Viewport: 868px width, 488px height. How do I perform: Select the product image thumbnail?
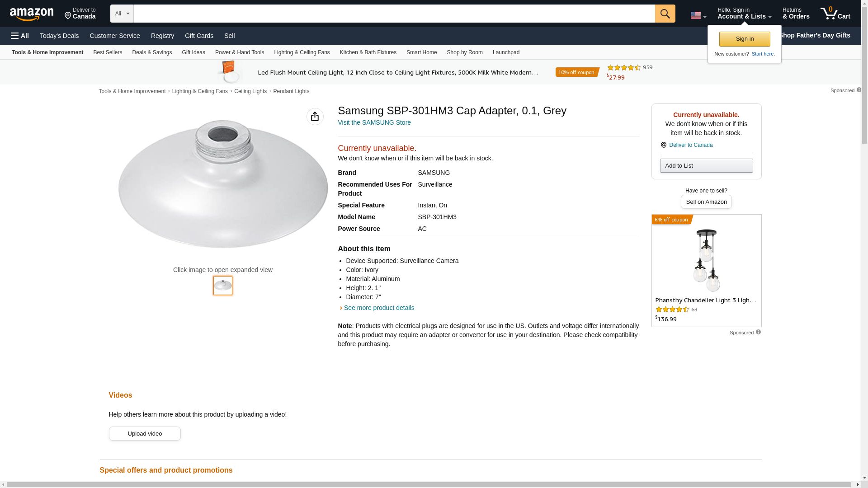pyautogui.click(x=223, y=286)
